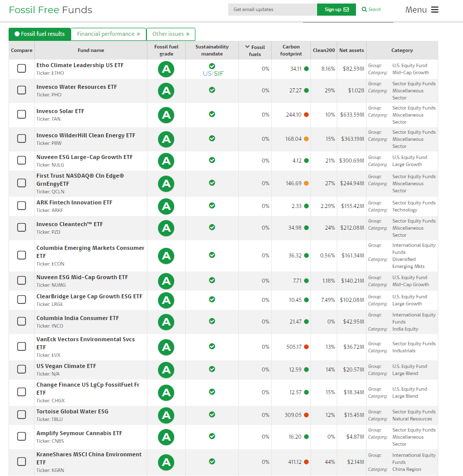Click A grade badge for Invesco Solar ETF
463x476 pixels.
[166, 115]
